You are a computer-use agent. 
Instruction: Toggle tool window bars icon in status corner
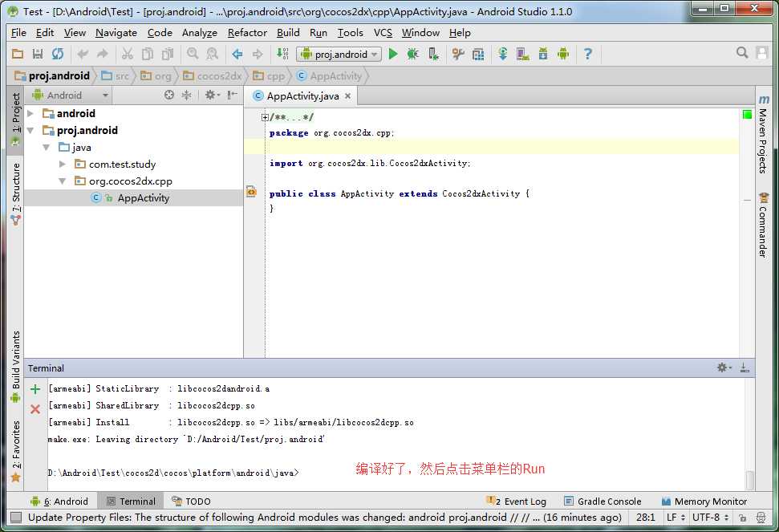pyautogui.click(x=16, y=518)
